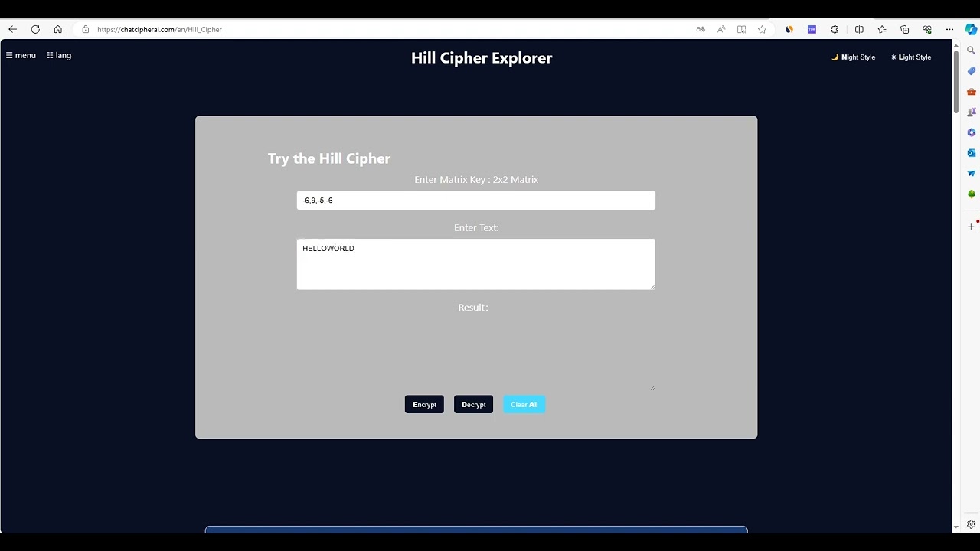Add page to favorites star icon
980x551 pixels.
[763, 29]
